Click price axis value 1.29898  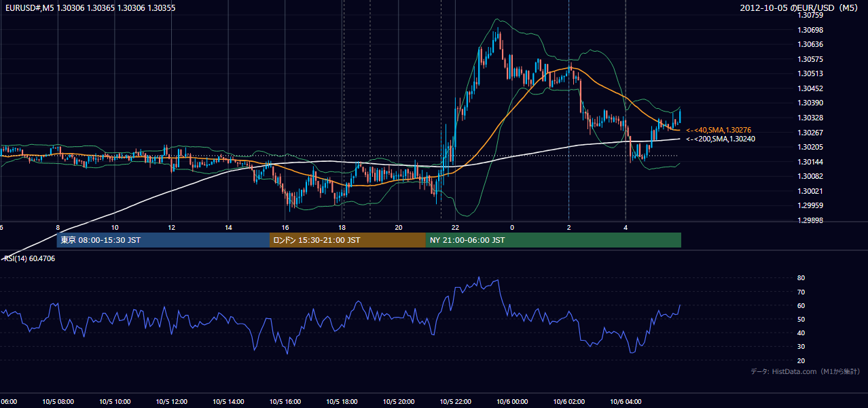pos(810,220)
